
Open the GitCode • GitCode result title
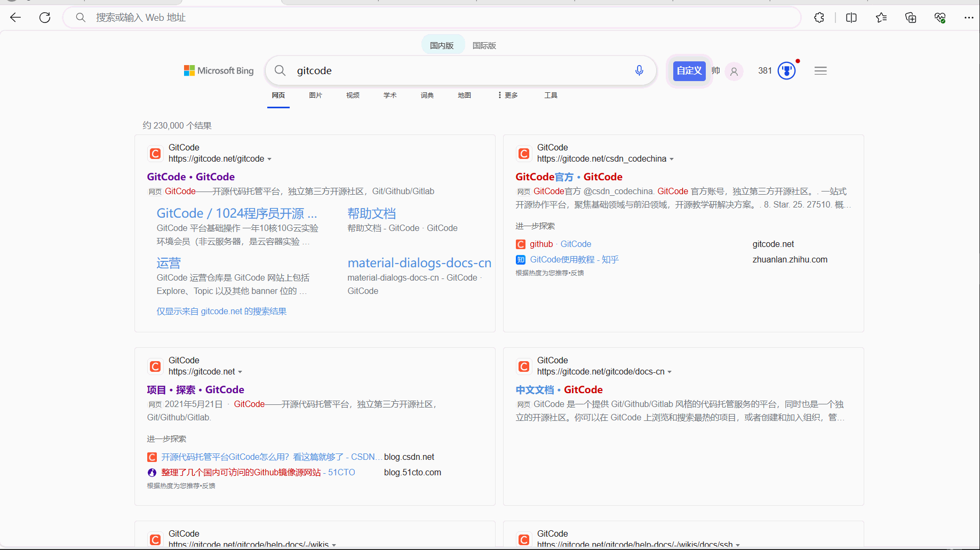(x=191, y=177)
